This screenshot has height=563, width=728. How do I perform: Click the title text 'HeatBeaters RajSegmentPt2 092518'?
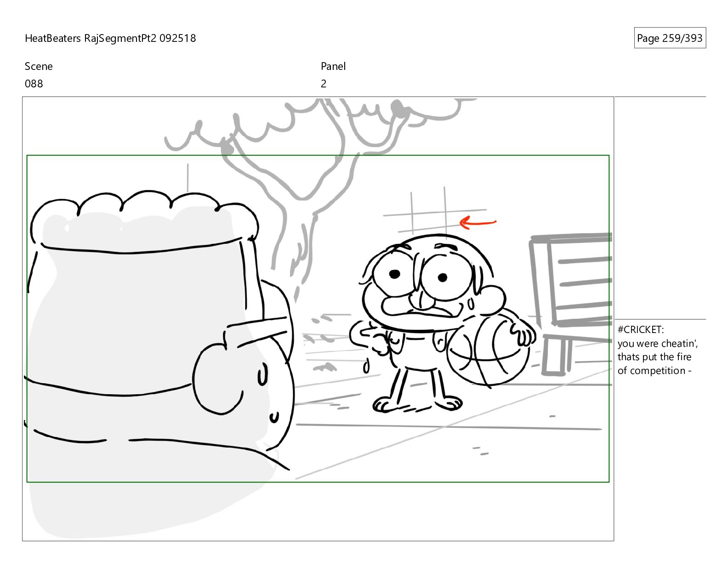[x=110, y=38]
